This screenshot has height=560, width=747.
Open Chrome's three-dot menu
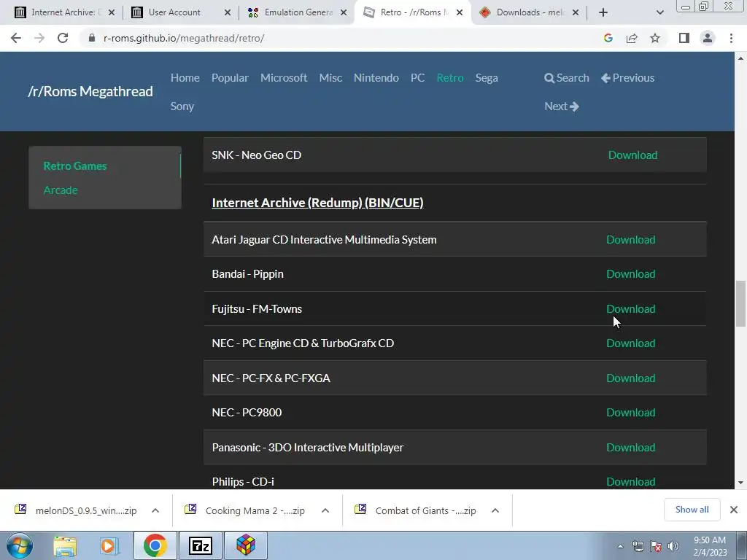pyautogui.click(x=731, y=38)
